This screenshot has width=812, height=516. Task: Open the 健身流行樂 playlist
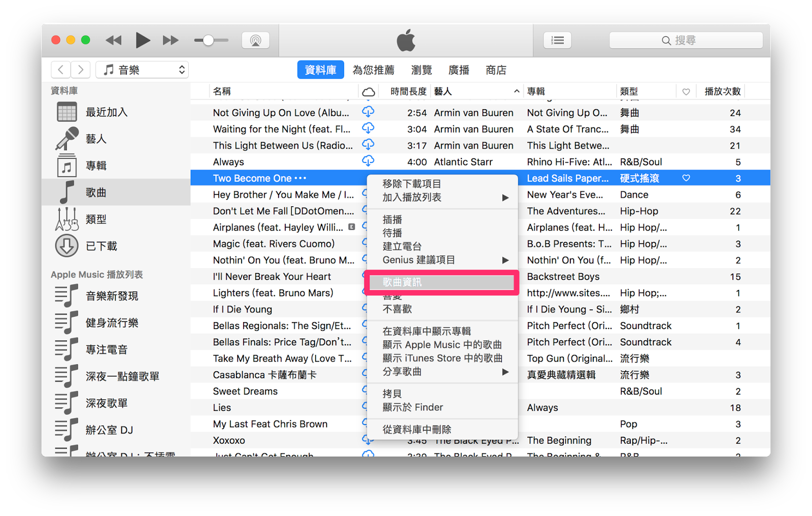click(x=116, y=322)
